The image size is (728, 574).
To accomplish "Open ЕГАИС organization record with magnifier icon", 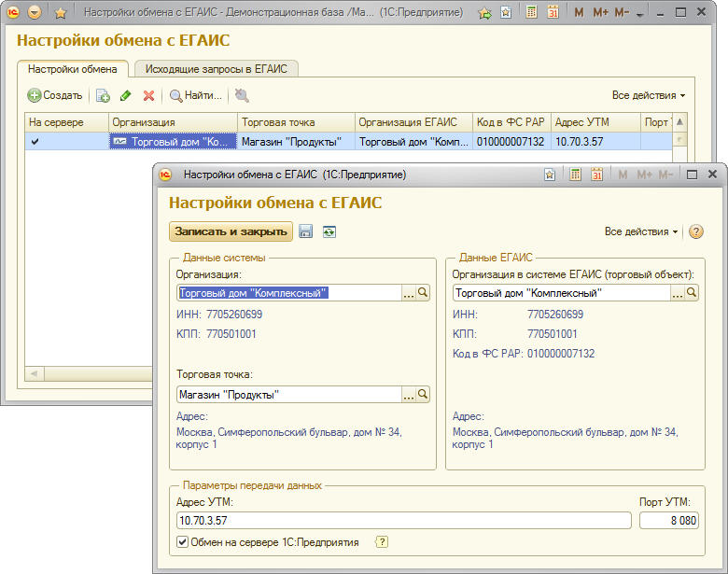I will (x=692, y=292).
